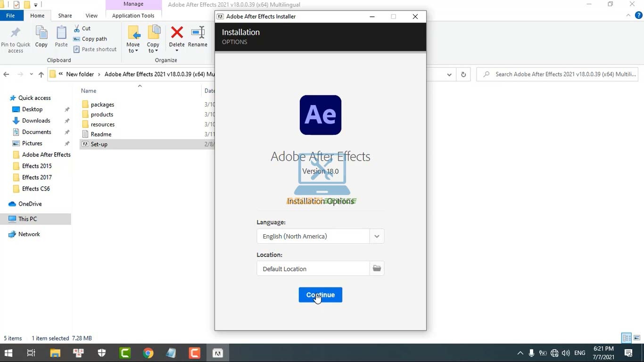Expand the address bar history dropdown

tap(449, 74)
